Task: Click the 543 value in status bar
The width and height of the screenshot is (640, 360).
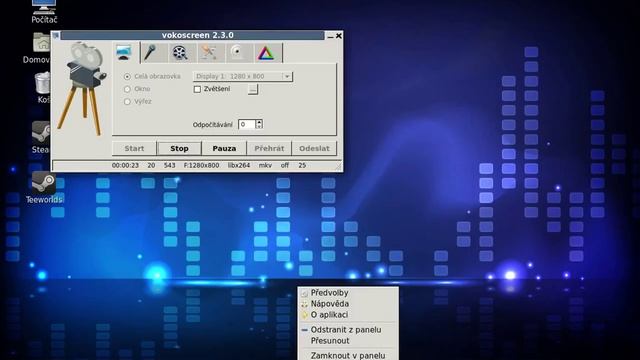Action: coord(169,165)
